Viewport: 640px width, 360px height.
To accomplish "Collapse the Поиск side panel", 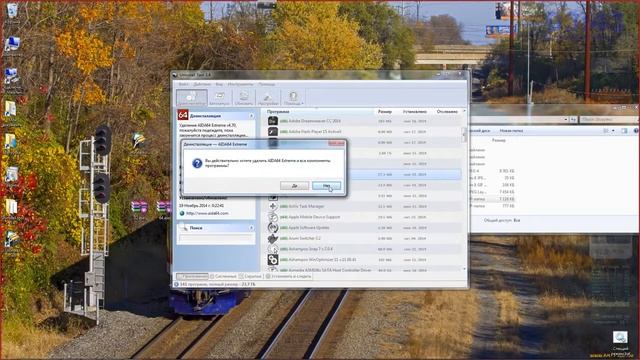I will coord(251,228).
